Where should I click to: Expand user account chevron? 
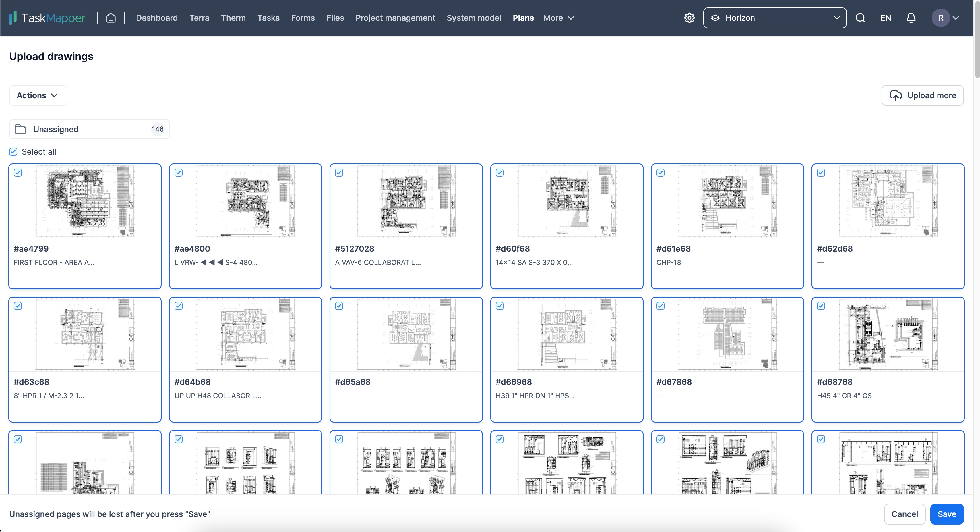click(956, 18)
